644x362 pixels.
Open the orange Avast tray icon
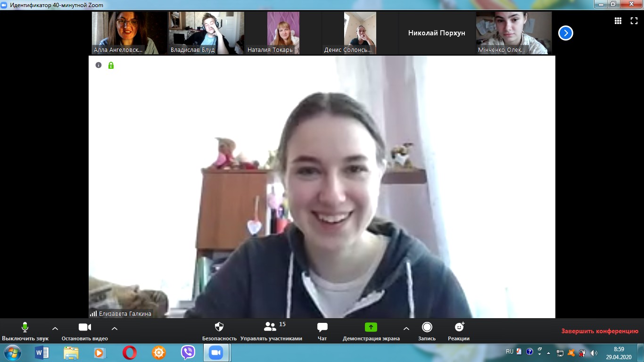click(571, 353)
